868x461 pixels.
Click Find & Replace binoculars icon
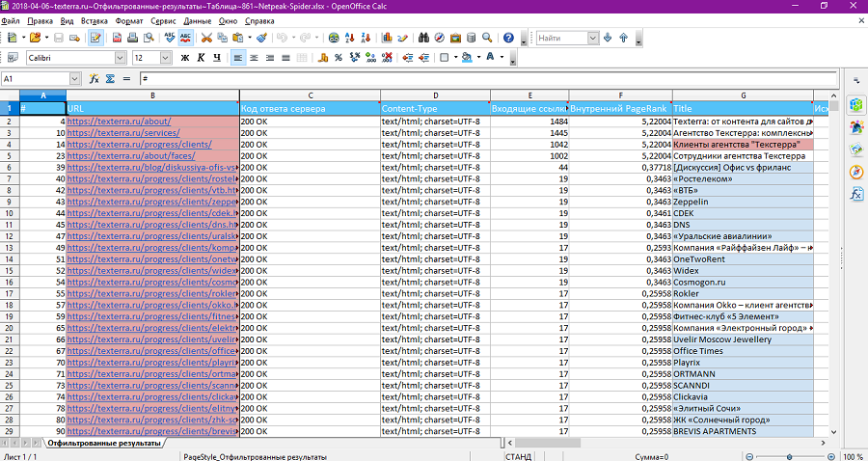pos(424,38)
